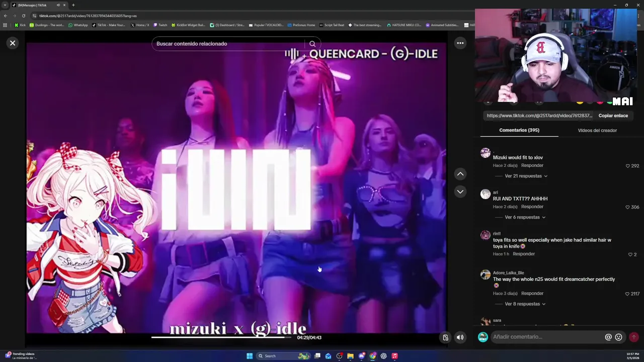The image size is (644, 362).
Task: Click Responder under rin!! comment
Action: tap(524, 254)
